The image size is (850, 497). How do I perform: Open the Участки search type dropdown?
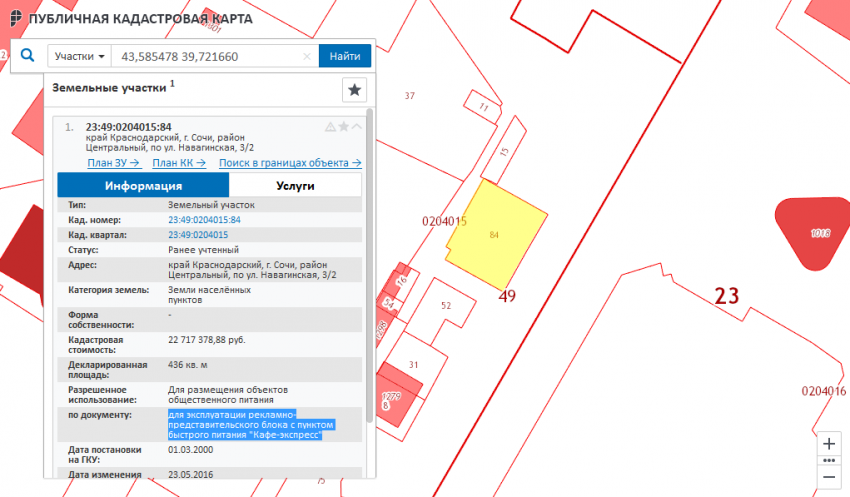coord(80,56)
